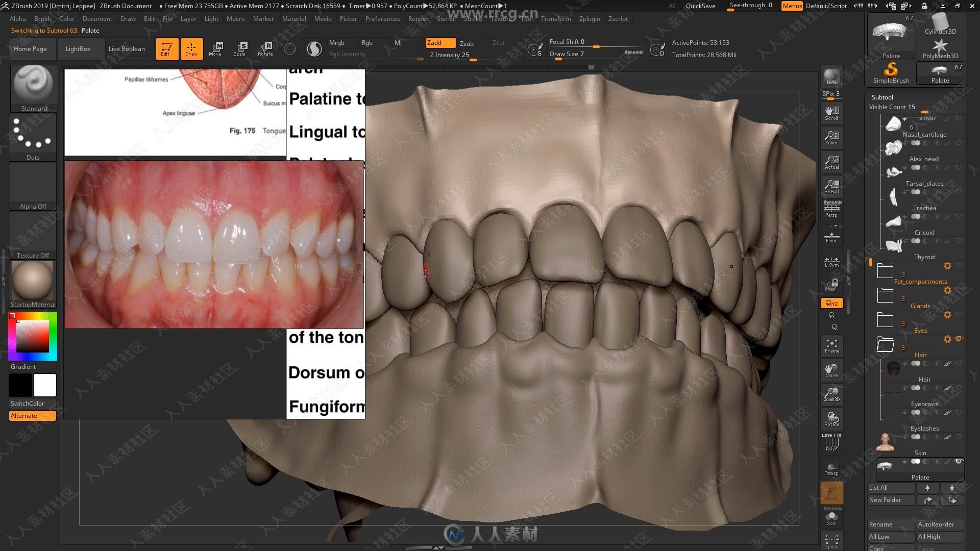Screen dimensions: 980x551
Task: Open the Render menu
Action: [x=418, y=18]
